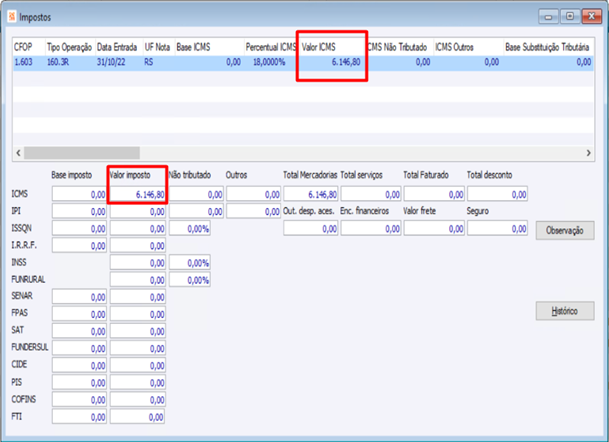
Task: Click the ICMS Não tributado field
Action: click(x=196, y=194)
